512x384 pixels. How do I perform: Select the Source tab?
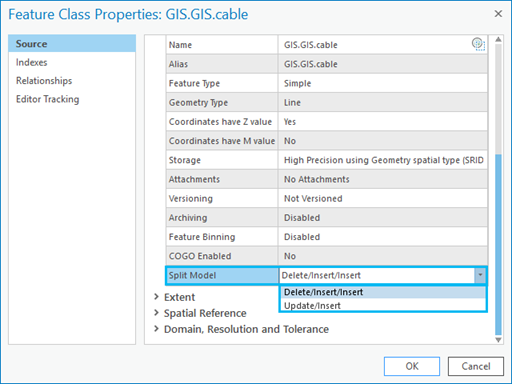(72, 44)
